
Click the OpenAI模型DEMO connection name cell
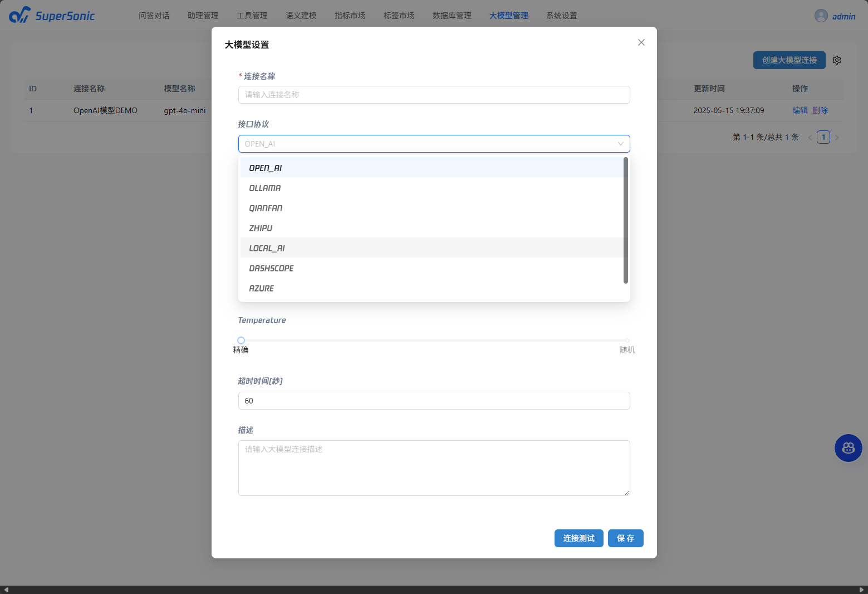105,110
